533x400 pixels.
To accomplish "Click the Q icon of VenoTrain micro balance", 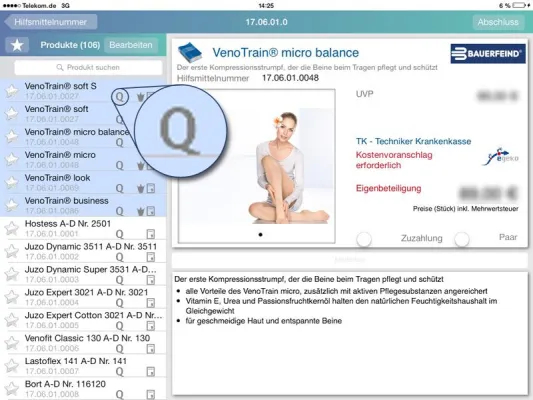I will click(120, 143).
